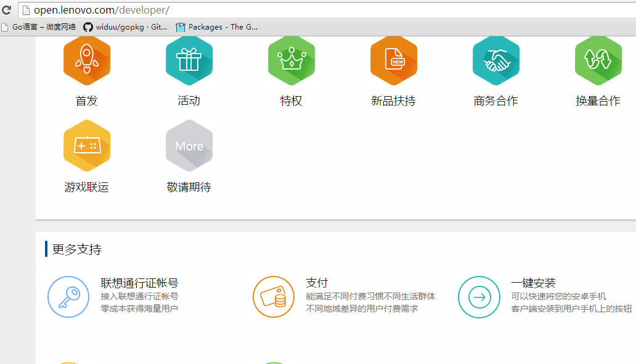Open the orange NEW document 新品扶持 icon
Image resolution: width=636 pixels, height=364 pixels.
coord(394,61)
